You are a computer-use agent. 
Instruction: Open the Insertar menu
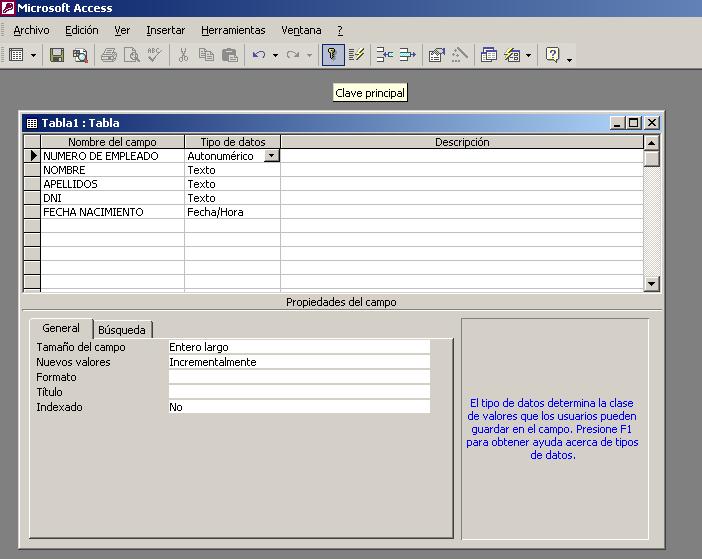click(x=166, y=30)
